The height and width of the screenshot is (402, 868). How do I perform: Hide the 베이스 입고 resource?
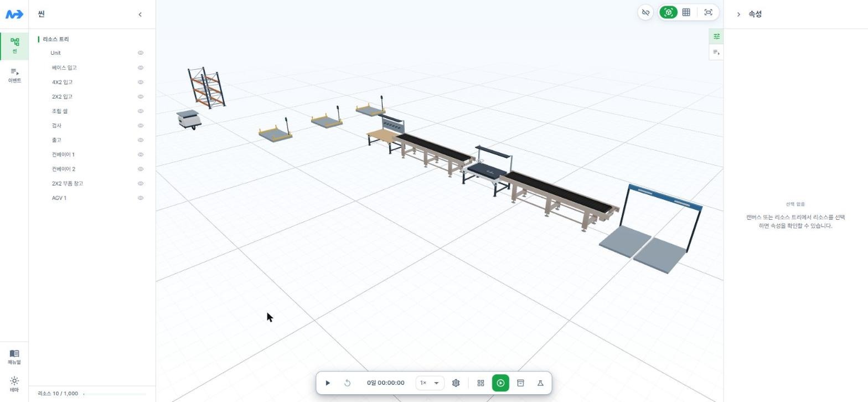141,68
